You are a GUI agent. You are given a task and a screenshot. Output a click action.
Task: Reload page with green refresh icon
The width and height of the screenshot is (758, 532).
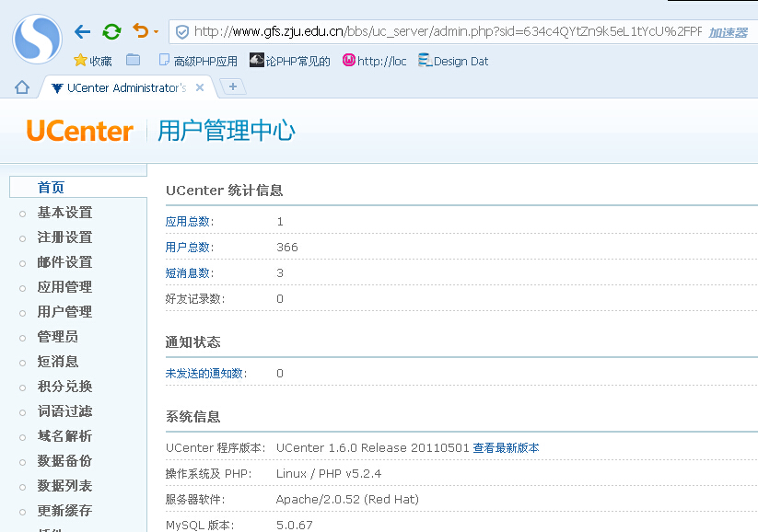pyautogui.click(x=111, y=32)
